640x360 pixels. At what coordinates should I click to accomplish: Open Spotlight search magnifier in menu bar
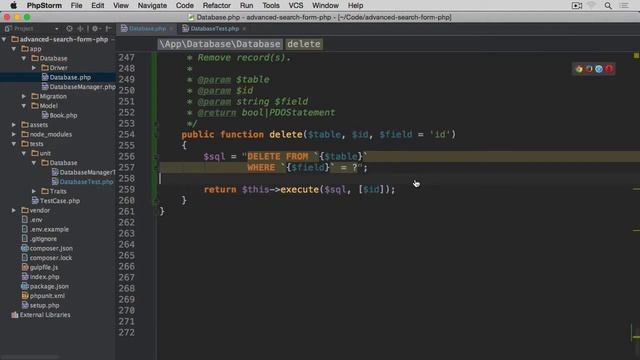[x=608, y=6]
